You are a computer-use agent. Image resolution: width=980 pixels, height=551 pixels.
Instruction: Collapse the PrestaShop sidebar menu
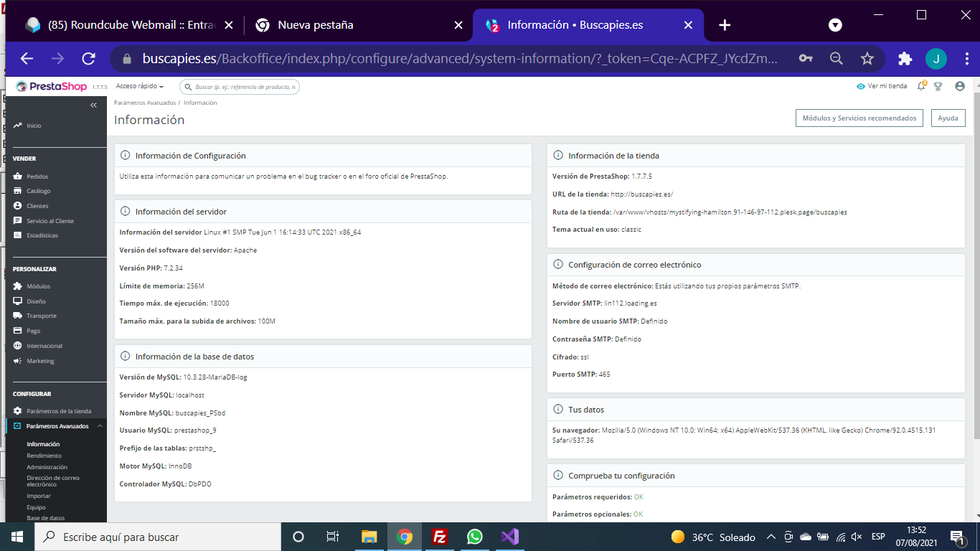[93, 105]
